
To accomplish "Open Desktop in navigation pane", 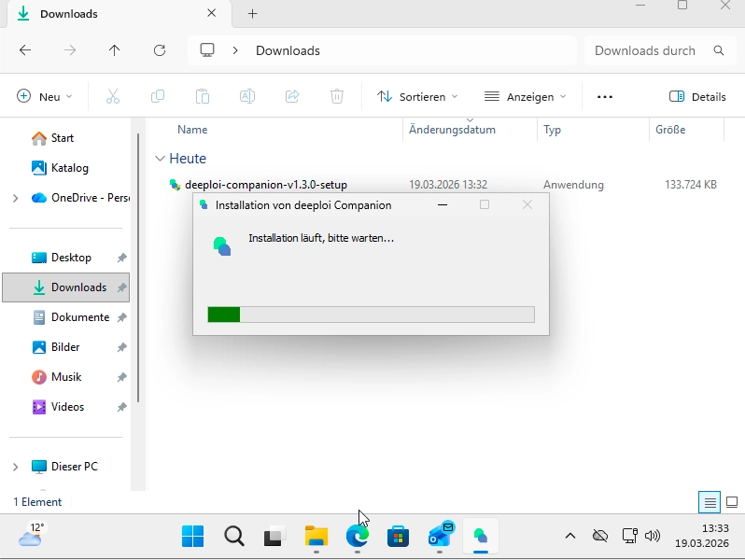I will (x=66, y=258).
